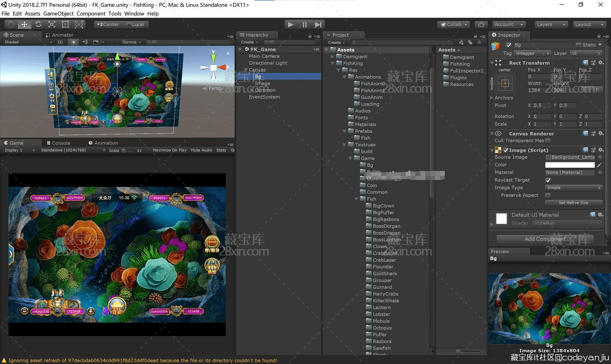Select the Move tool in the toolbar
The width and height of the screenshot is (611, 364).
point(24,24)
